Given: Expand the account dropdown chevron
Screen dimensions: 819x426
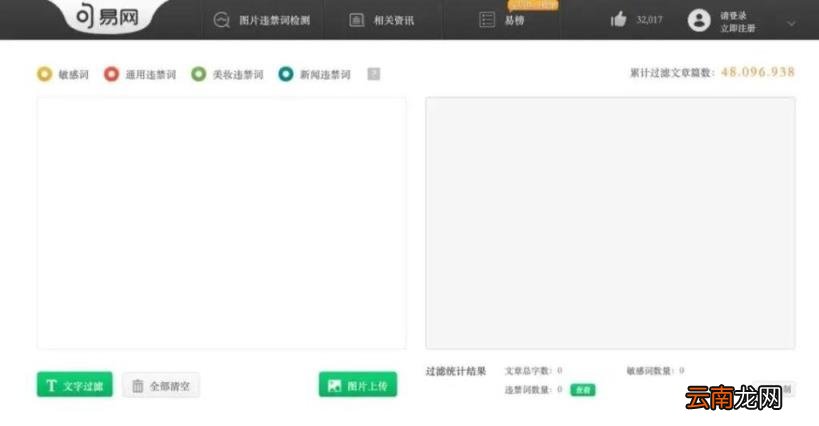Looking at the screenshot, I should click(x=791, y=23).
